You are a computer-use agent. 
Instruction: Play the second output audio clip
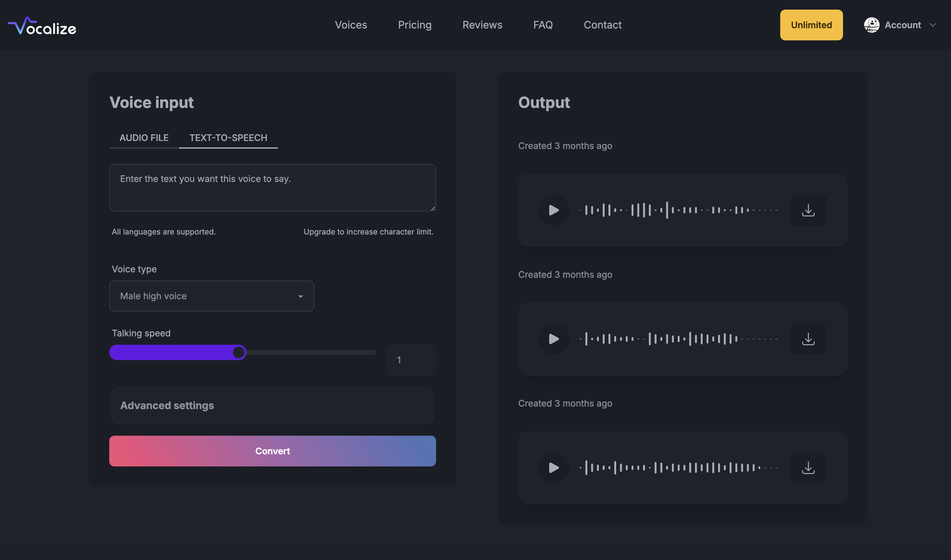tap(553, 339)
